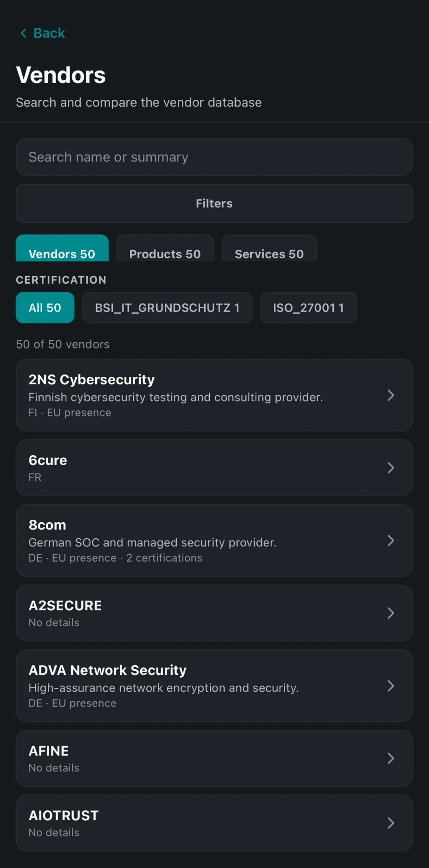
Task: Click the German SOC and managed security text
Action: pos(152,543)
